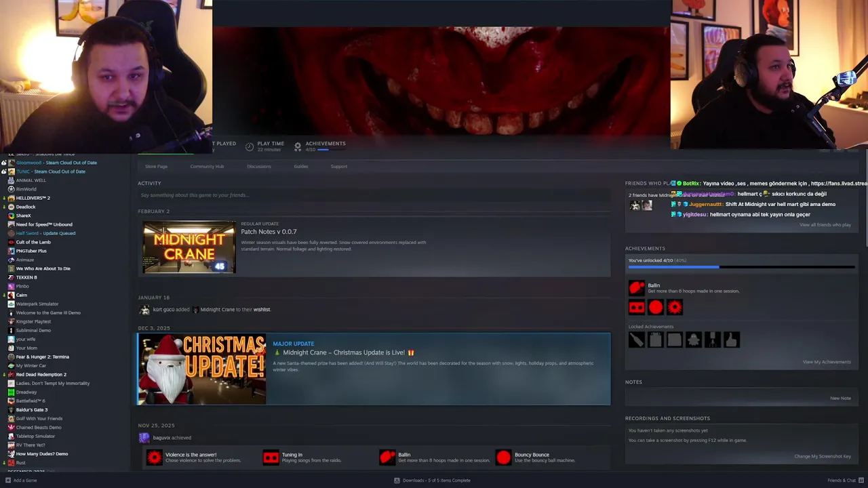Screen dimensions: 868x488
Task: Click the locked thumbs-up achievement icon
Action: (x=731, y=340)
